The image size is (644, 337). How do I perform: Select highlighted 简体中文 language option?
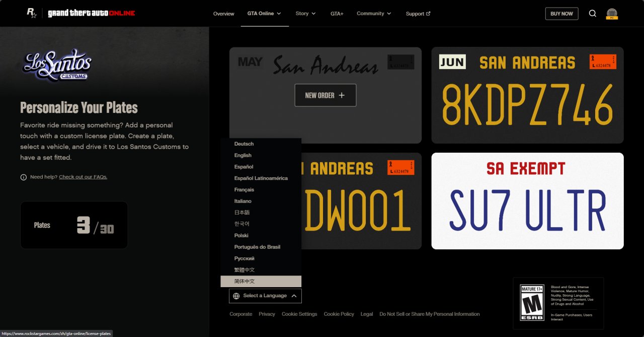coord(261,281)
